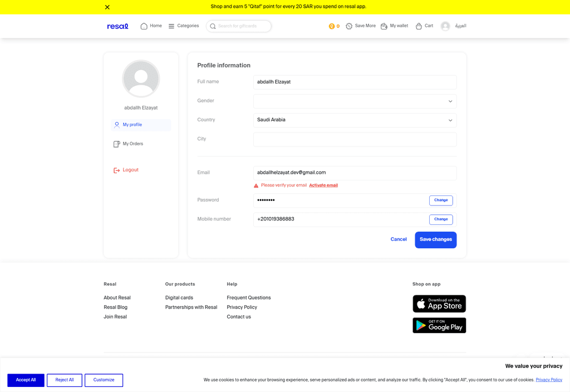Open Privacy Policy link in cookie banner

(x=549, y=380)
